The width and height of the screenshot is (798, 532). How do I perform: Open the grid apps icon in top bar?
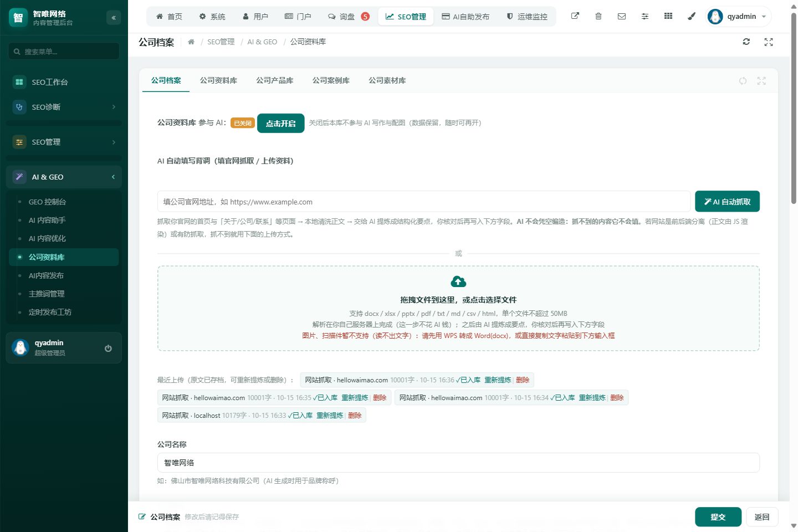point(668,16)
